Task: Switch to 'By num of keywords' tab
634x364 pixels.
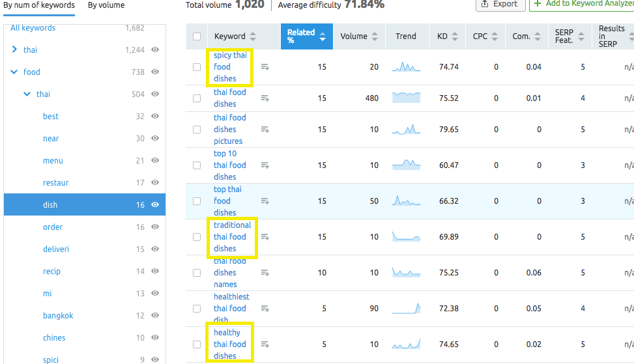Action: pos(39,6)
